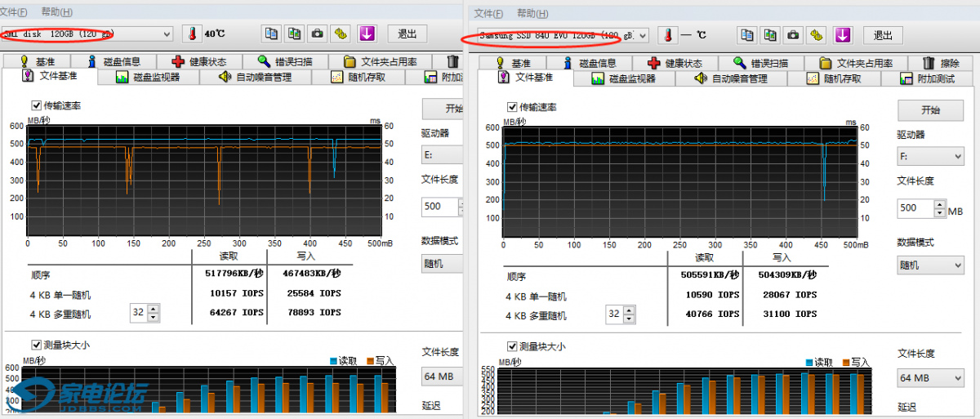Open 随机 data mode dropdown, left window
This screenshot has height=419, width=980.
click(x=442, y=264)
